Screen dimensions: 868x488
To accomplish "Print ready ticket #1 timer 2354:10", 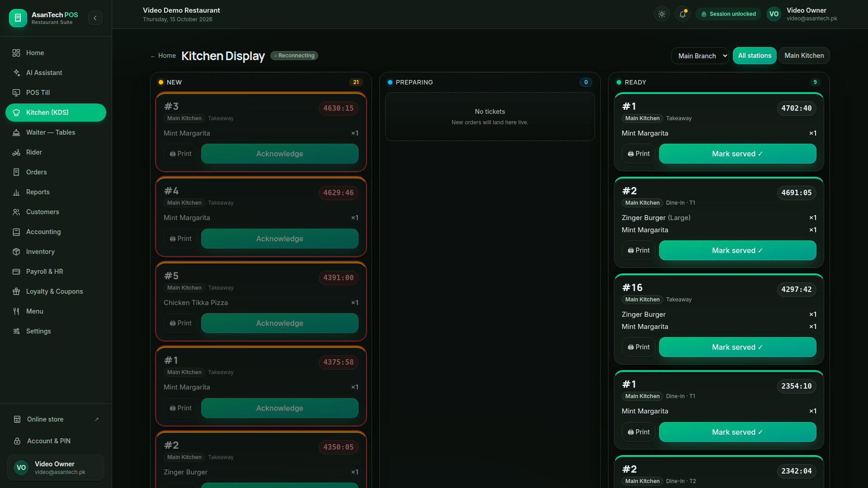I will (639, 432).
